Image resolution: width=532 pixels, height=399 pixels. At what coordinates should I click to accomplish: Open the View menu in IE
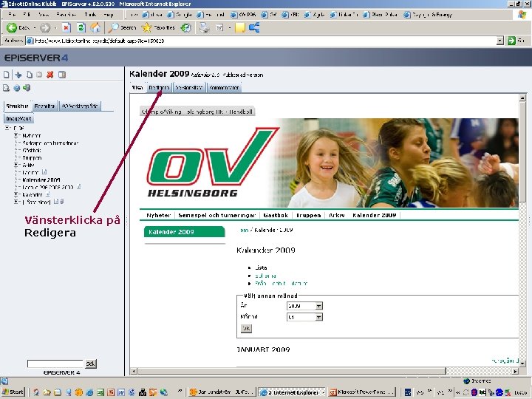[x=44, y=15]
